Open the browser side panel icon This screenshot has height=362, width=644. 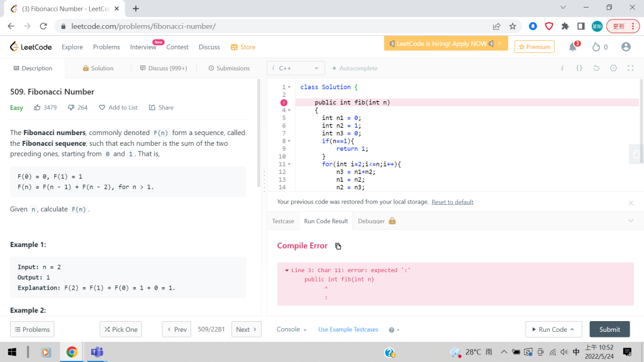tap(580, 26)
